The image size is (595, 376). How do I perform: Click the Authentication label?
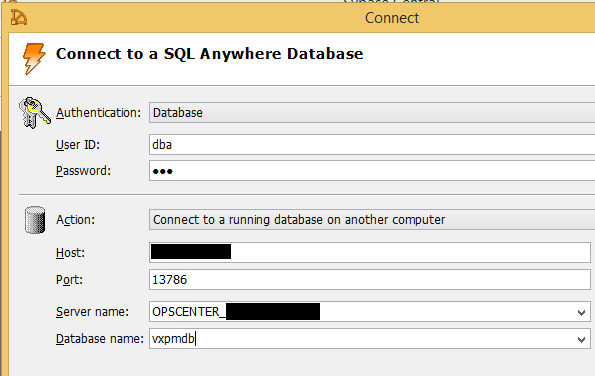coord(98,113)
